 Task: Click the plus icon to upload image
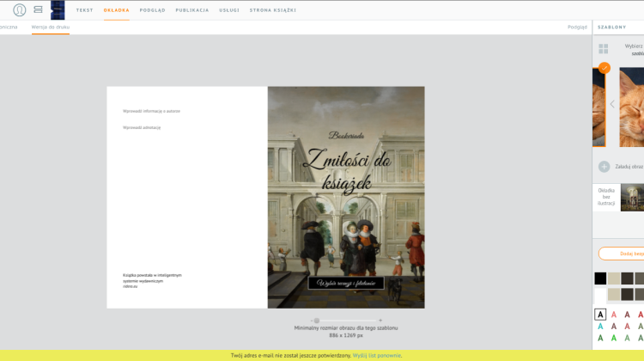point(604,167)
